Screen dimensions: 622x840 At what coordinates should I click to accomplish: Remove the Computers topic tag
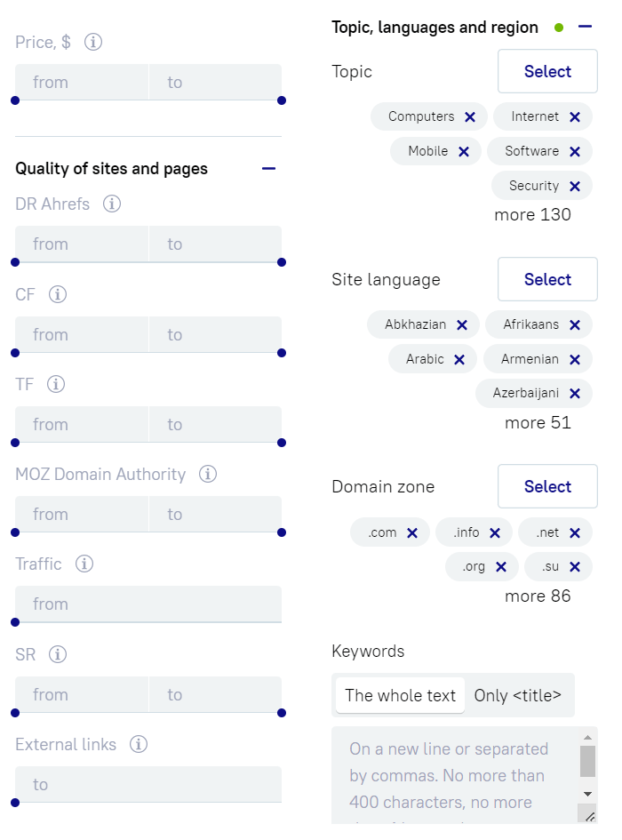470,116
